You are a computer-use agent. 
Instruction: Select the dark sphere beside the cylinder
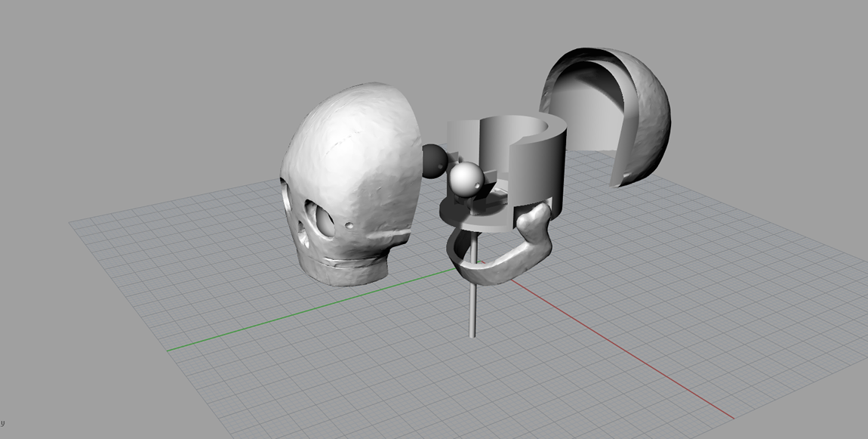point(433,161)
